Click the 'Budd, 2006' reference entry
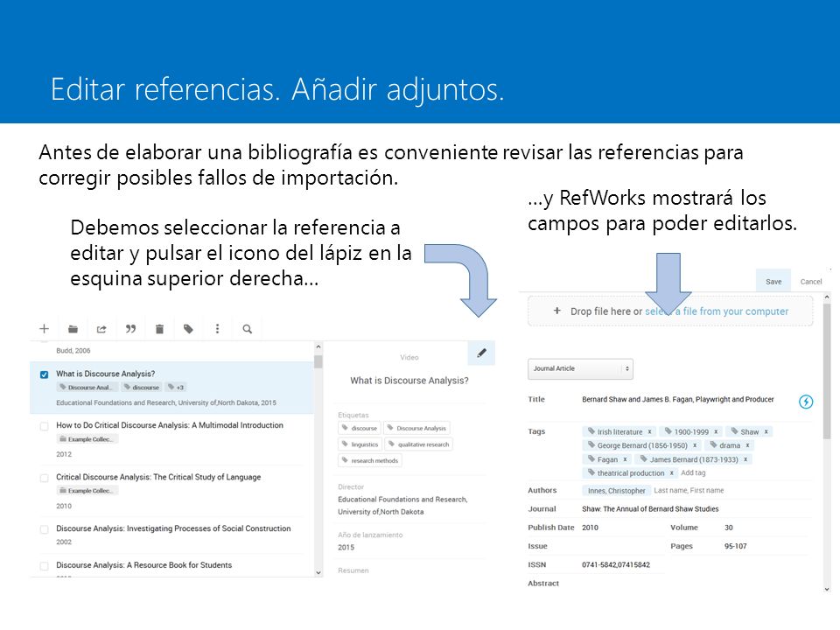Screen dimensions: 840x630 [x=73, y=351]
